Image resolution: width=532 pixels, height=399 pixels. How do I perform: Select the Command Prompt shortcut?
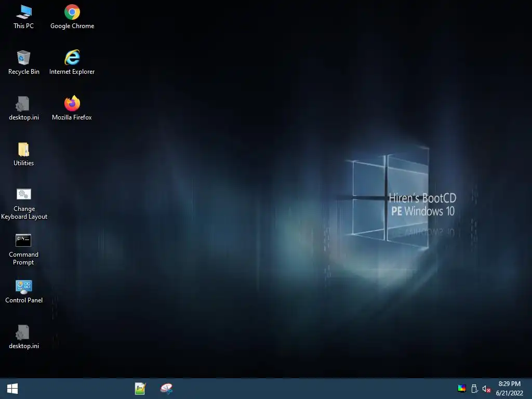tap(23, 250)
